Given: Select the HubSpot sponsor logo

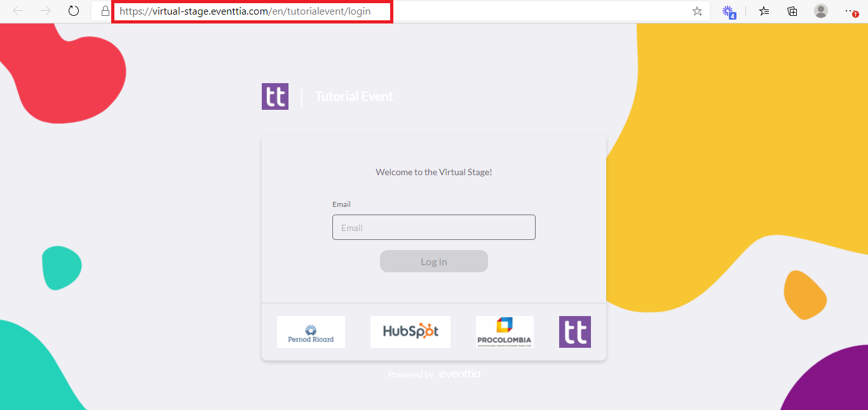Looking at the screenshot, I should click(410, 332).
